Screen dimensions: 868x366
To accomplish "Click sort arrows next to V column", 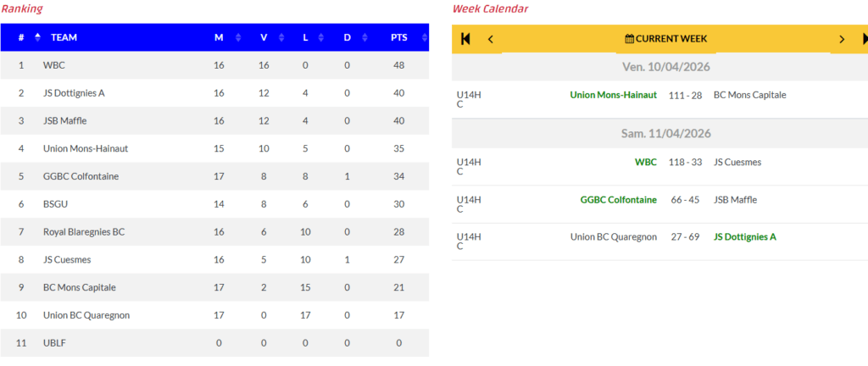I will click(x=283, y=37).
